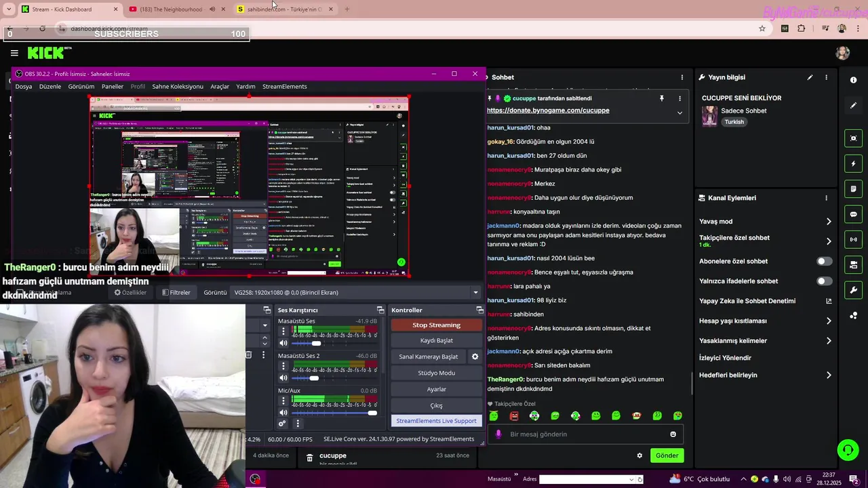868x488 pixels.
Task: Open Masaüstü Ses three-dot options
Action: point(283,331)
